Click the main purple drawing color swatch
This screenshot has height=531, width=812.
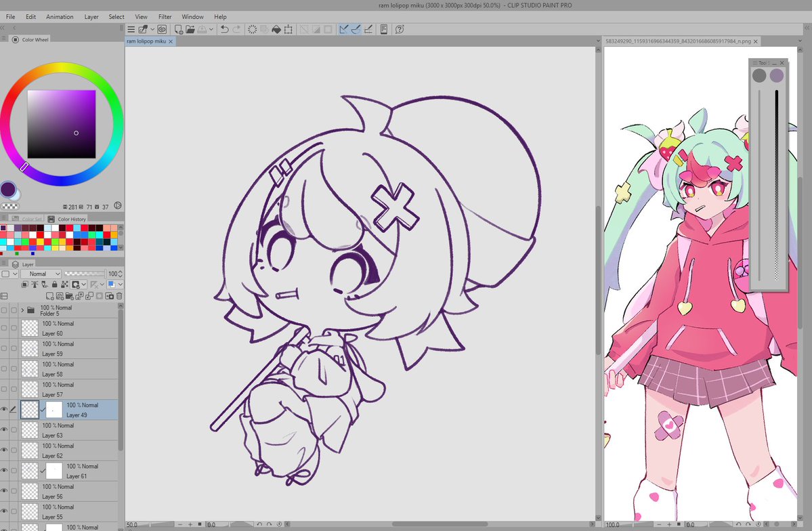(x=7, y=189)
